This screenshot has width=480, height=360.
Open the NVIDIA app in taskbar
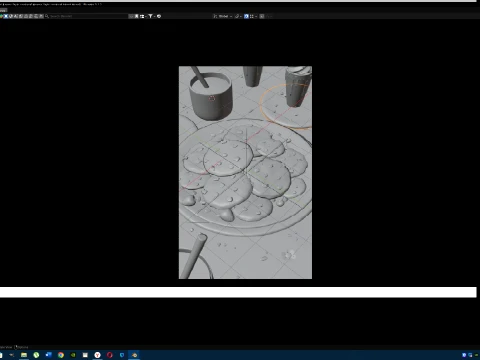(x=73, y=355)
